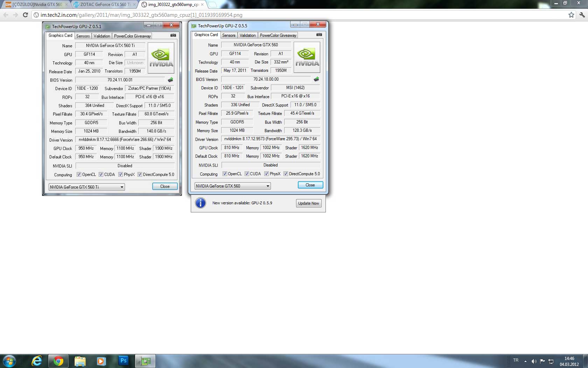The height and width of the screenshot is (368, 588).
Task: Click Bandwidth 128.3 GB/s value
Action: click(x=302, y=130)
